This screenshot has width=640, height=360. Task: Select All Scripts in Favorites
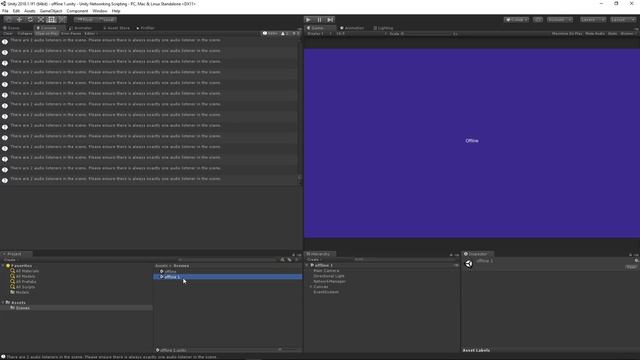click(25, 287)
